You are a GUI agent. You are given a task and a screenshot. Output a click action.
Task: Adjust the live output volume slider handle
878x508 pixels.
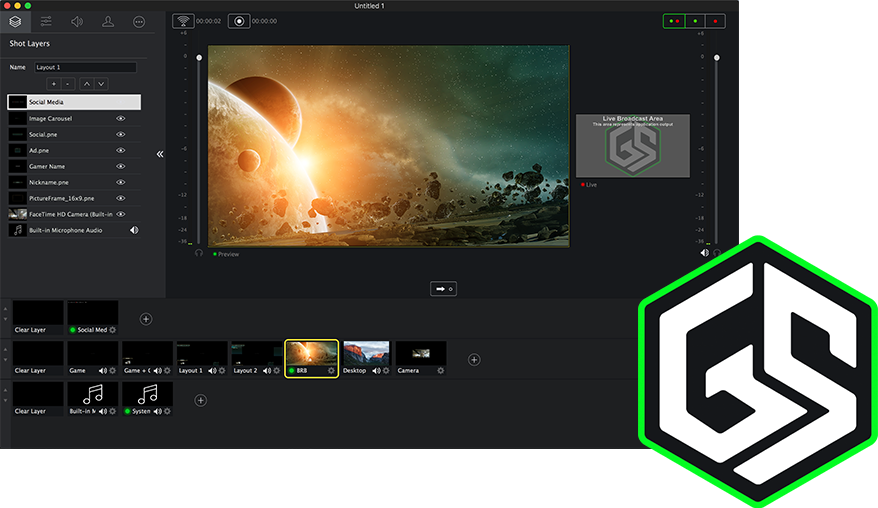(x=716, y=58)
